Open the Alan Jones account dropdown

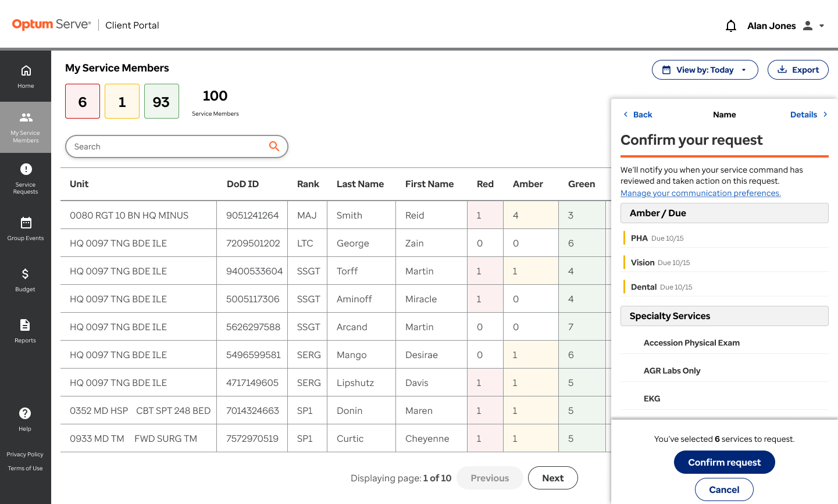[786, 26]
